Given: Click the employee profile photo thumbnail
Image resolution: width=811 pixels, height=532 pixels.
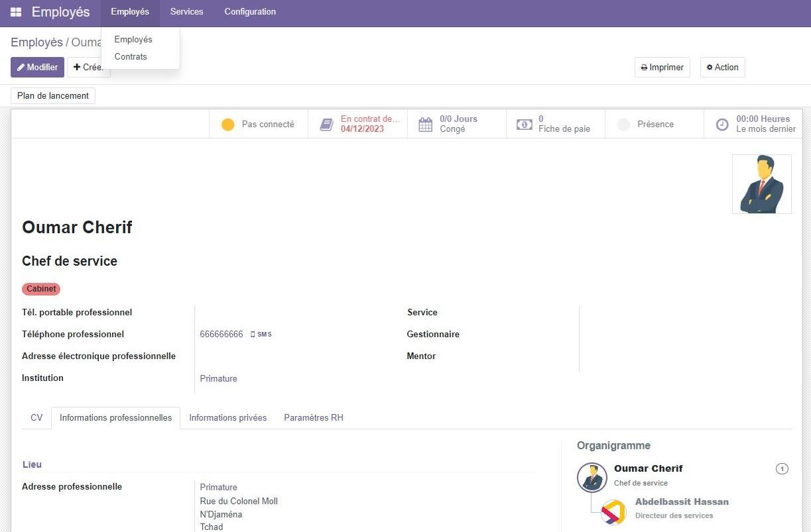Looking at the screenshot, I should (761, 184).
